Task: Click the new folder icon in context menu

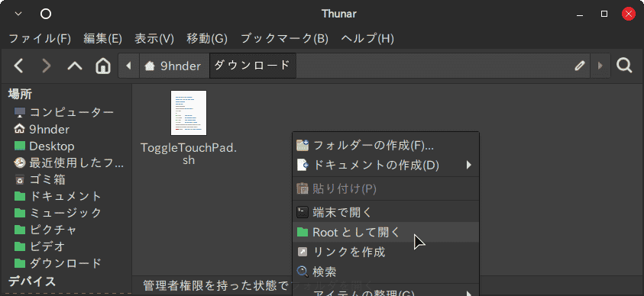Action: pos(303,145)
